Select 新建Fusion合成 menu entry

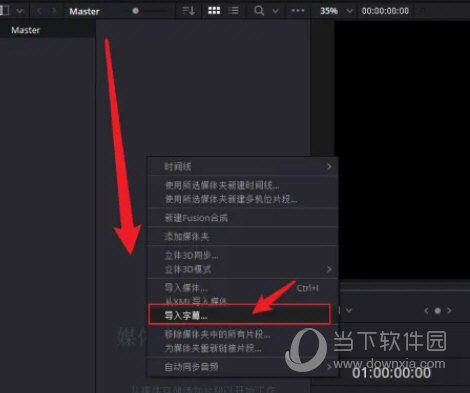(243, 218)
